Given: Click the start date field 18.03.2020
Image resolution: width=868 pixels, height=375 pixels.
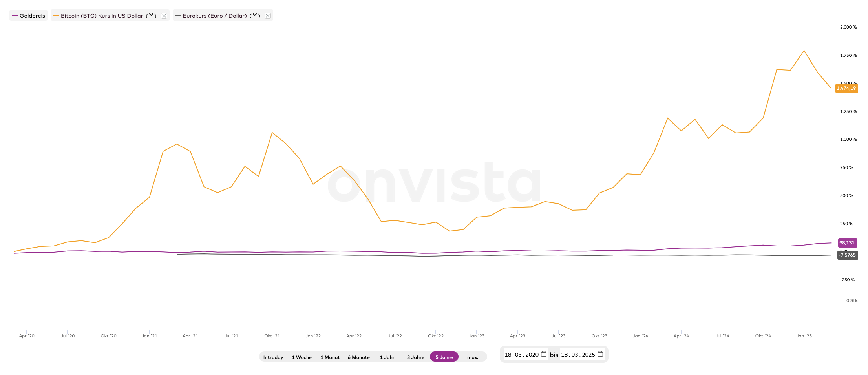Looking at the screenshot, I should pos(521,355).
